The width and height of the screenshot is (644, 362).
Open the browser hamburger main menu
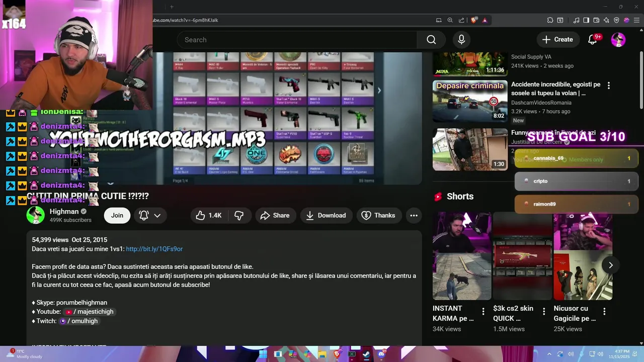[636, 20]
